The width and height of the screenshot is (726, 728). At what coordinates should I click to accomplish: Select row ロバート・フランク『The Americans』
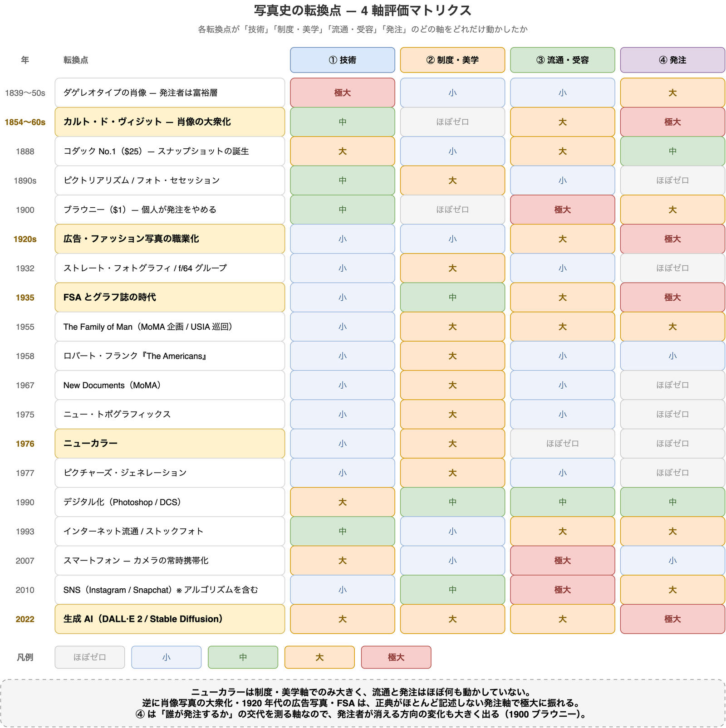point(170,356)
